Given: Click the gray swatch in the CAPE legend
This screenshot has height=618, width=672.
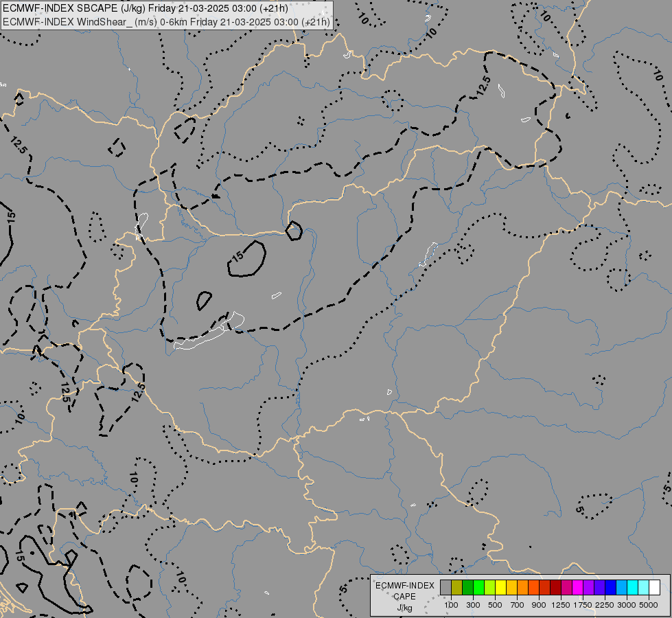Looking at the screenshot, I should pos(445,587).
